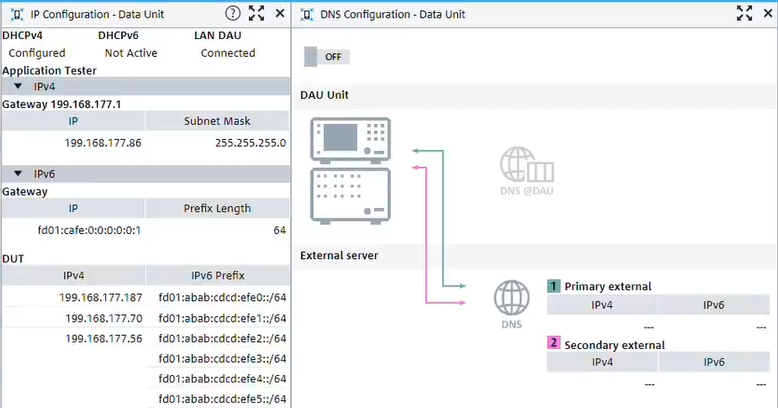Click Primary external IPv6 empty value
Viewport: 778px width, 408px height.
click(x=761, y=327)
